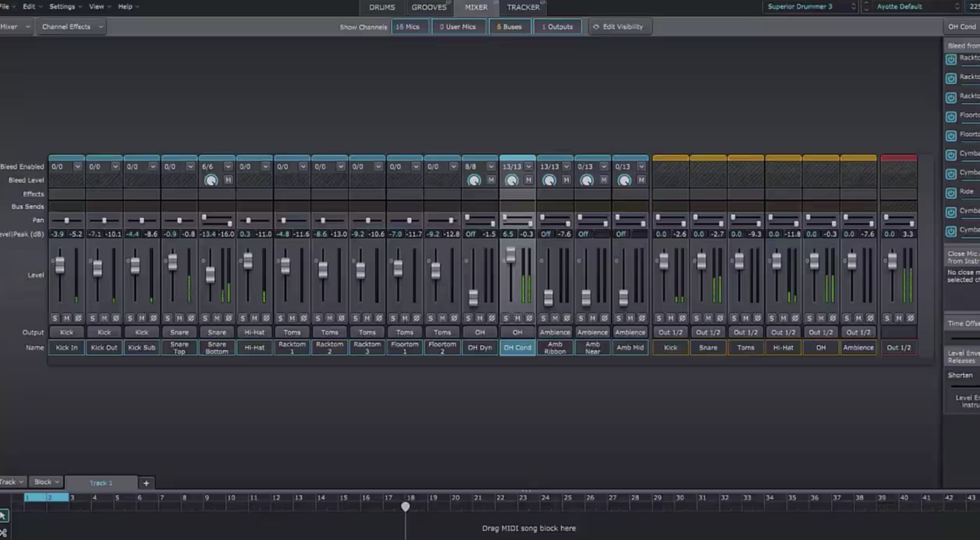Toggle the Cymbal bleed source below Ride
This screenshot has height=540, width=980.
pyautogui.click(x=951, y=212)
